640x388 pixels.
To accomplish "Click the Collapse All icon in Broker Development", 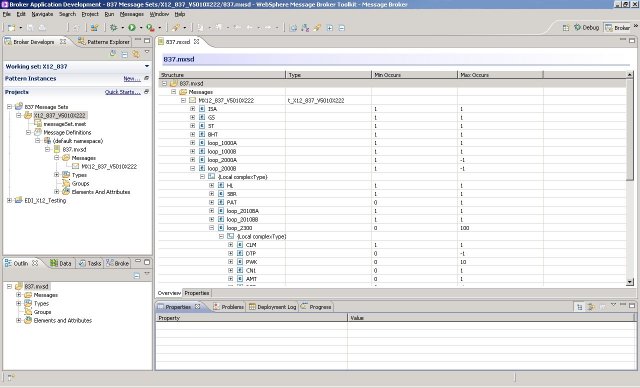I will (124, 54).
